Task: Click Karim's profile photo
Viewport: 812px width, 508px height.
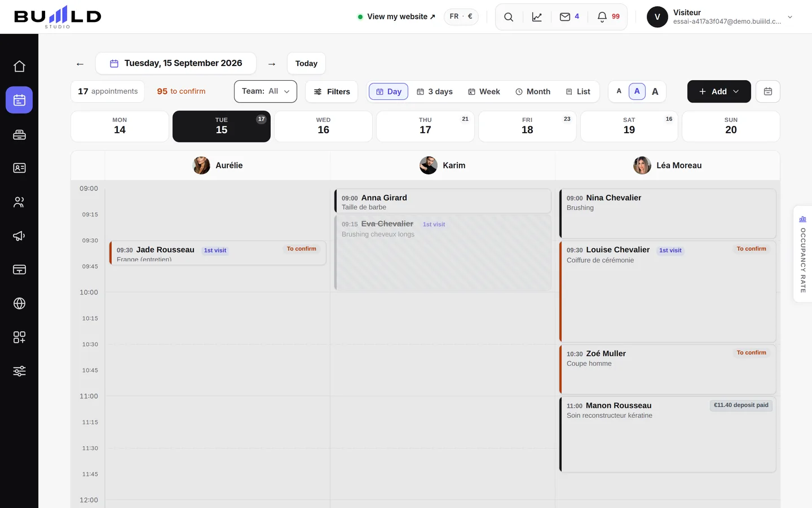Action: pyautogui.click(x=429, y=165)
